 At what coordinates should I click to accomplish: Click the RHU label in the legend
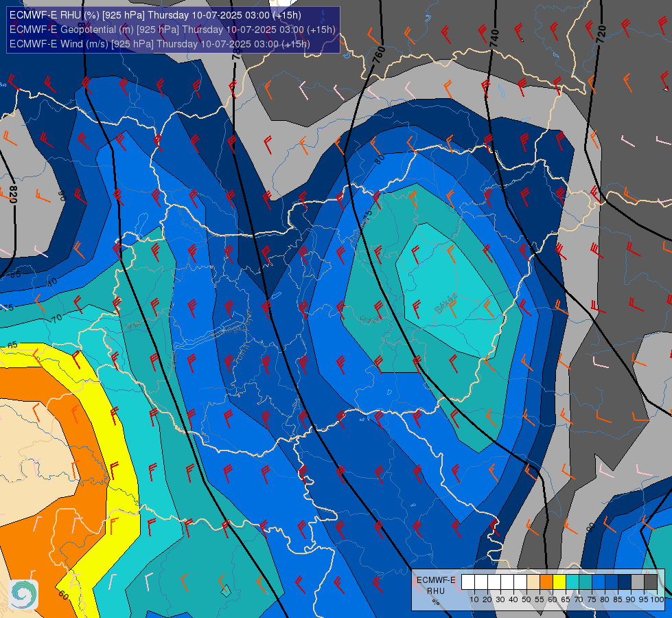pos(436,591)
